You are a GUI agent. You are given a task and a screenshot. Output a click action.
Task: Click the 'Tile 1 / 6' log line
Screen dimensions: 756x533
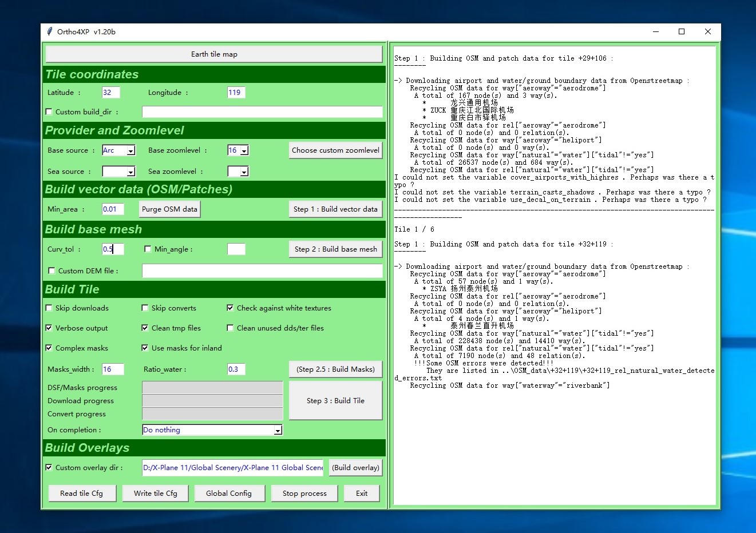coord(414,229)
